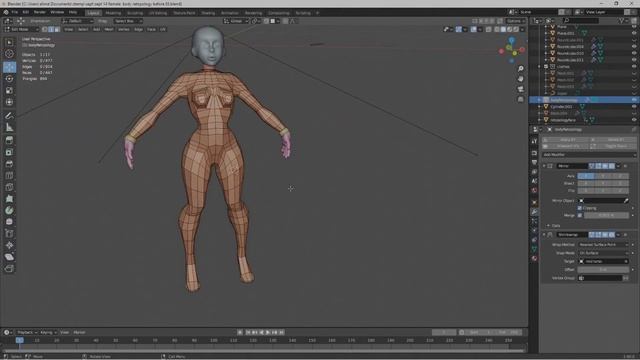Toggle camera view icon in viewport
The image size is (640, 360).
pos(520,89)
